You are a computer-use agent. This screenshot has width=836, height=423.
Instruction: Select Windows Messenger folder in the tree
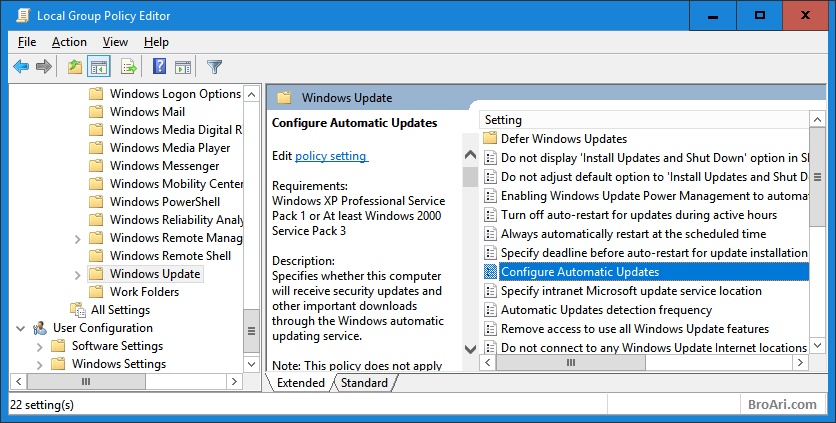point(164,166)
